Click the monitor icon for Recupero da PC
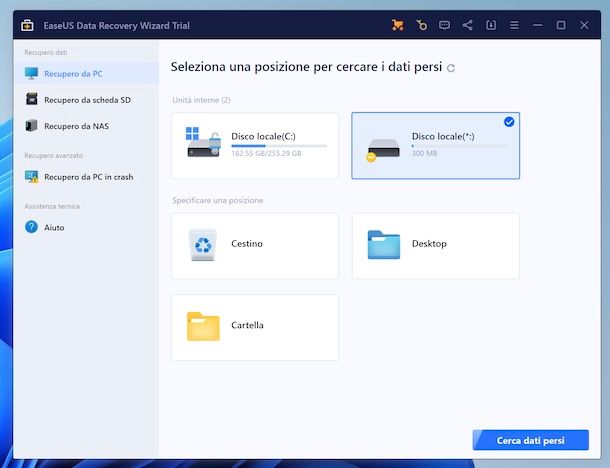The image size is (610, 468). click(32, 74)
